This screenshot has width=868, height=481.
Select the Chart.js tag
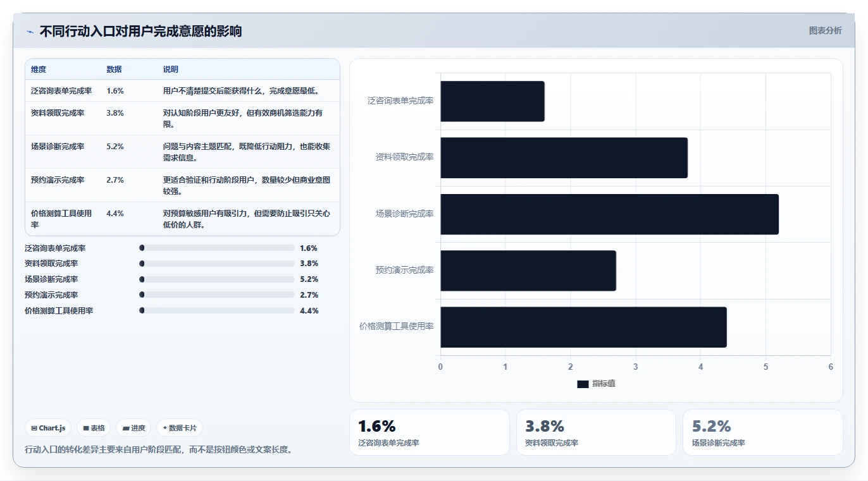pyautogui.click(x=48, y=428)
